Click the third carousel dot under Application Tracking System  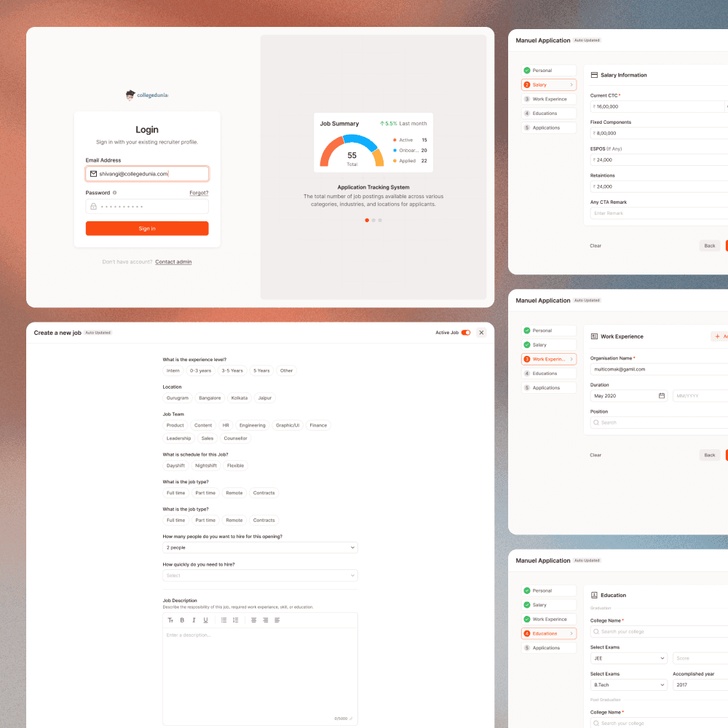(380, 221)
